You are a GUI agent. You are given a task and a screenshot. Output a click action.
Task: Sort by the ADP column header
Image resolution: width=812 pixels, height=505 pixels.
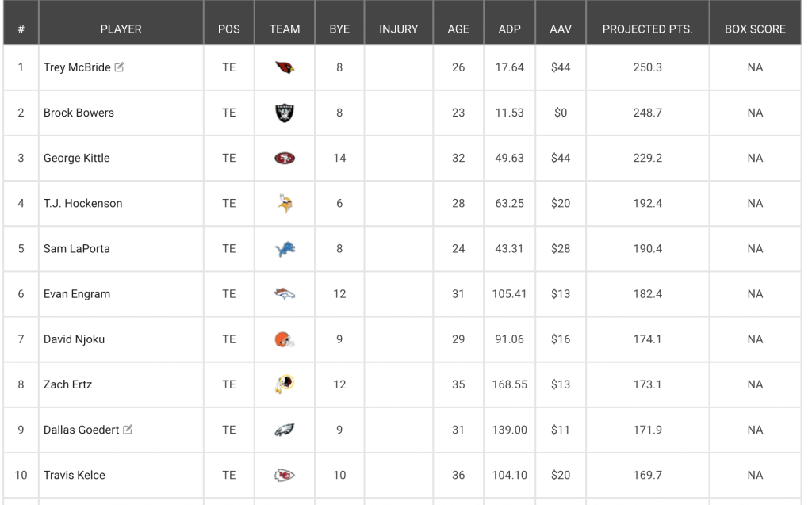pyautogui.click(x=510, y=29)
